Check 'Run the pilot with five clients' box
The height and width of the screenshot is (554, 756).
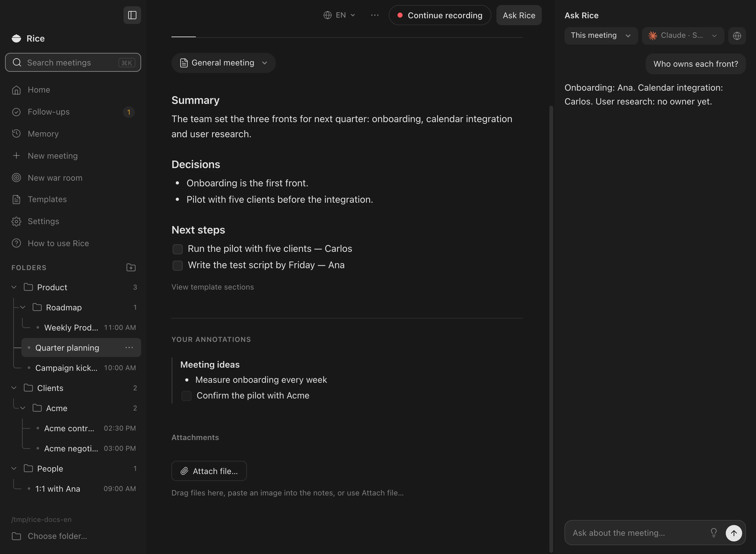(178, 249)
